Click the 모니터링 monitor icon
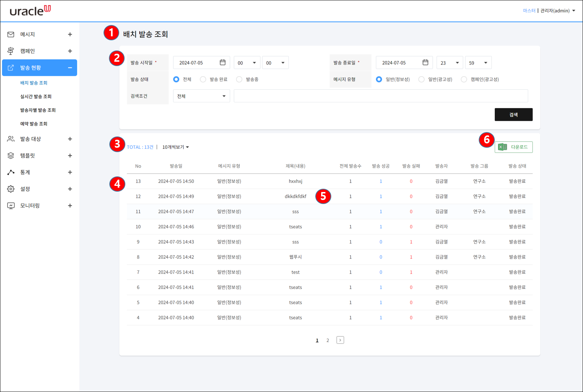 click(11, 206)
